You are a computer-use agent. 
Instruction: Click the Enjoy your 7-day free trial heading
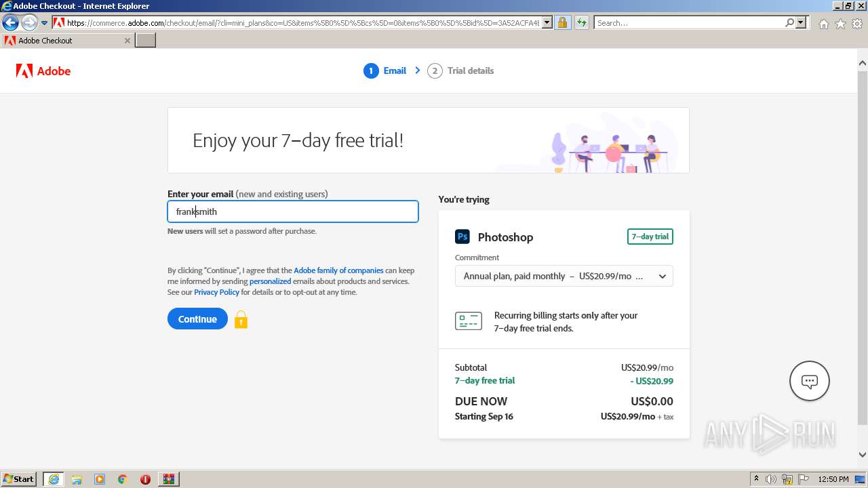pos(298,140)
